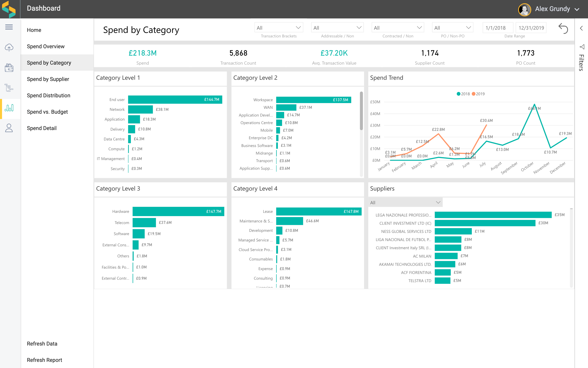Click the undo reset arrow icon

[563, 29]
